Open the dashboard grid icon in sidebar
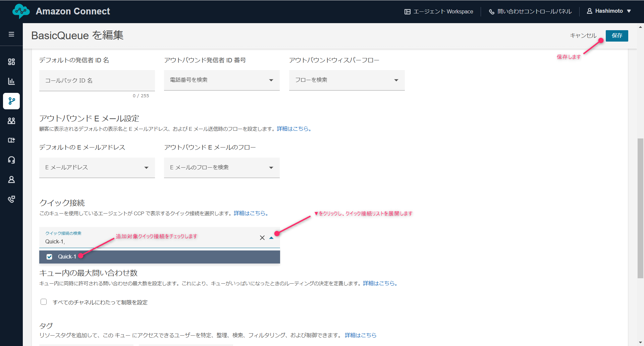 coord(11,62)
